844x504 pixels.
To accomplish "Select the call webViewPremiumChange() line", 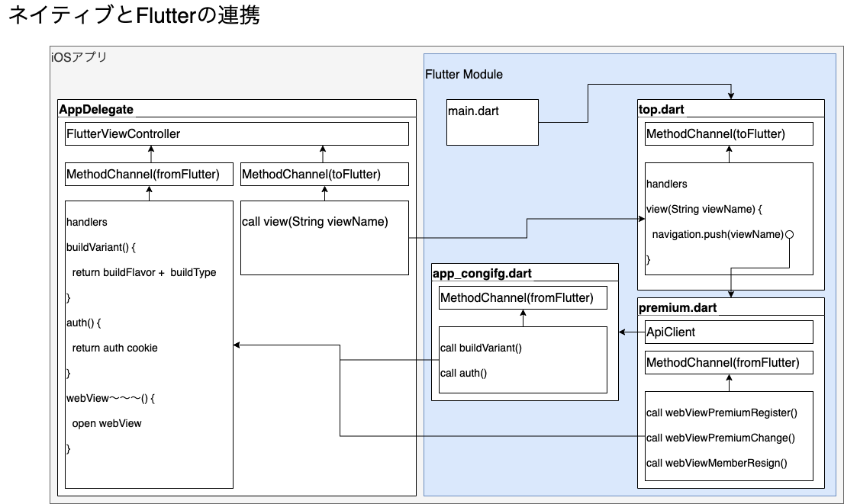I will tap(720, 438).
